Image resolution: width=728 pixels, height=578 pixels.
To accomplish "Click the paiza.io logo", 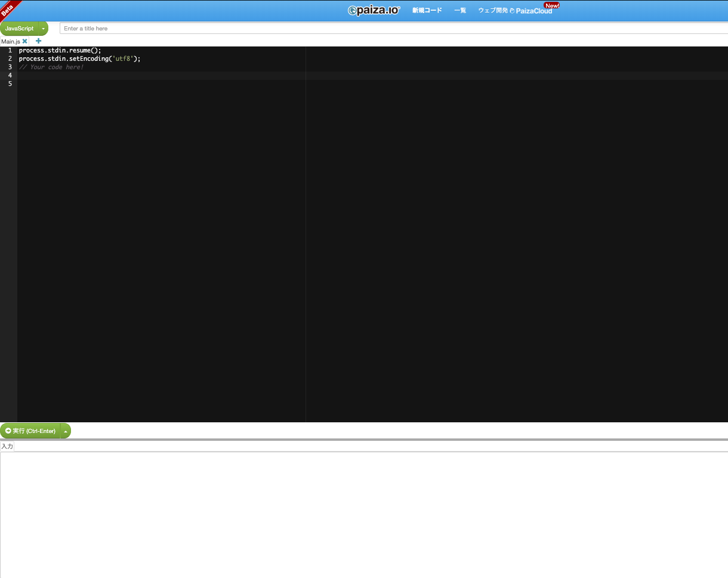I will 374,10.
